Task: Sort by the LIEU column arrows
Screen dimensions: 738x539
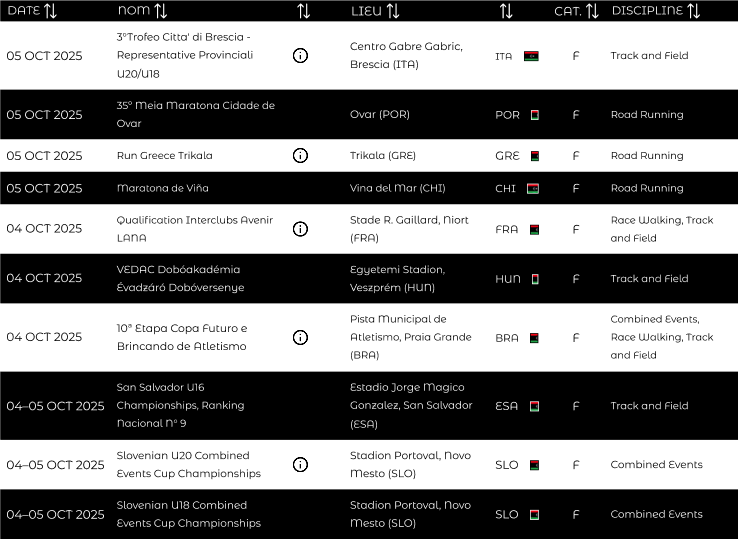Action: point(393,11)
